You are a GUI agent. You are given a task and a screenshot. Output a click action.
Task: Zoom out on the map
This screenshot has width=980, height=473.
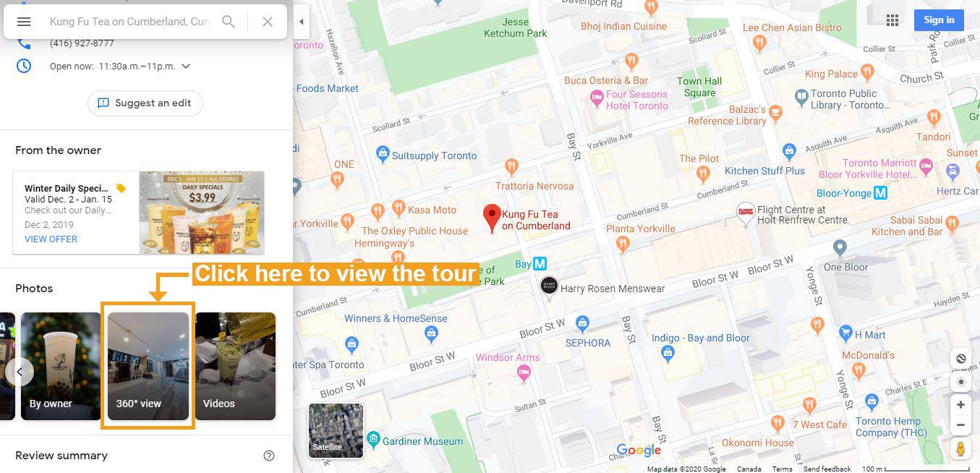(x=960, y=425)
